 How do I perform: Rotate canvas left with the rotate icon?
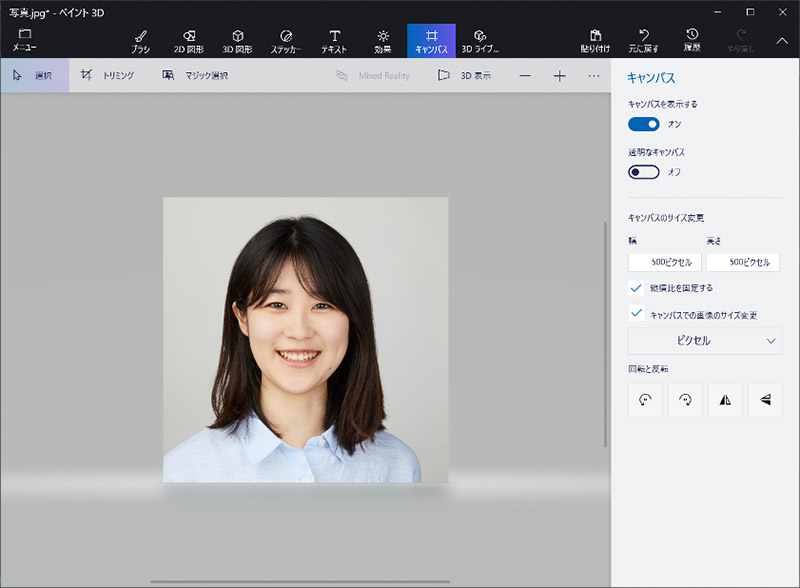[645, 400]
